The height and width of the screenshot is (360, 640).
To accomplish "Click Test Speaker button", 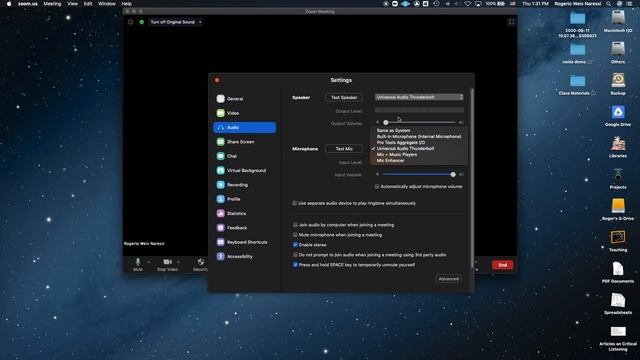I will (x=344, y=98).
